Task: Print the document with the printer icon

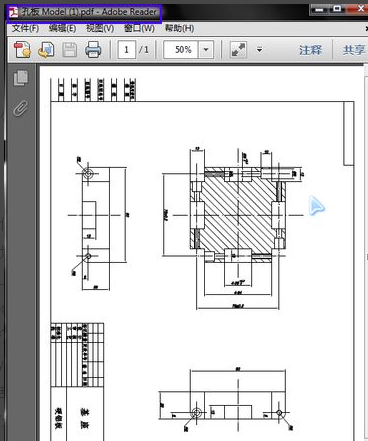Action: click(93, 50)
